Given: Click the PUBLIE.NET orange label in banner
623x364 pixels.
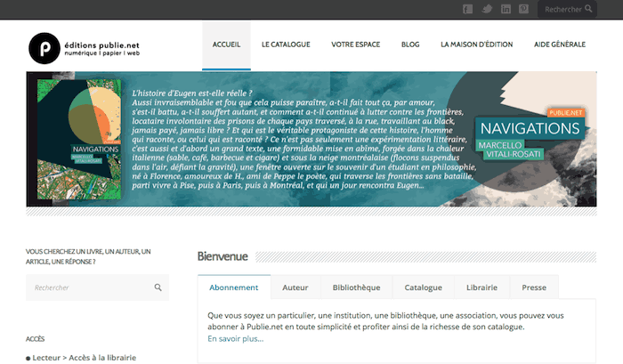Looking at the screenshot, I should [x=566, y=112].
